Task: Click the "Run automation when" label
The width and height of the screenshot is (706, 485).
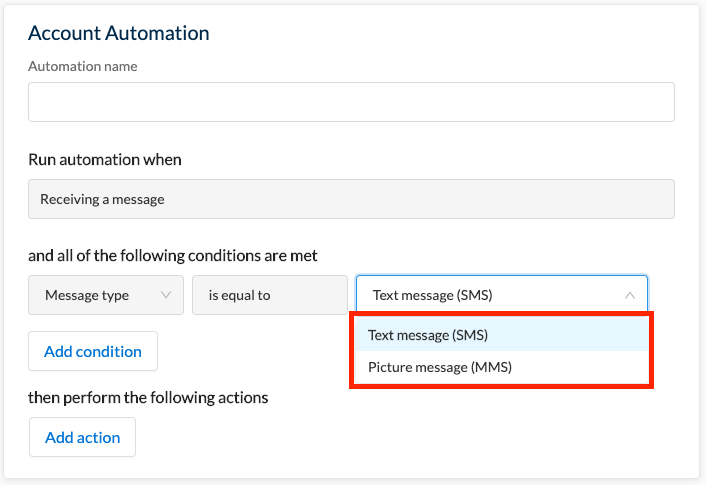Action: click(x=105, y=159)
